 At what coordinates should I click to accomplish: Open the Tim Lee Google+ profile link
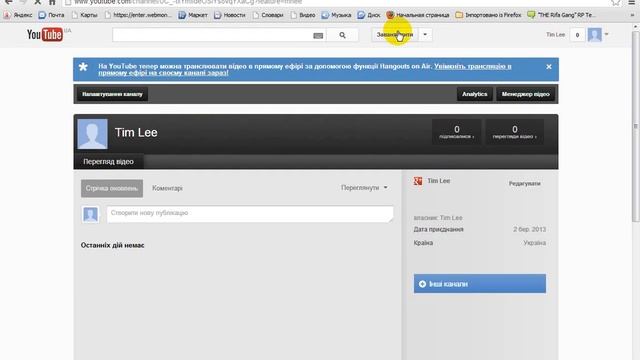pos(438,181)
